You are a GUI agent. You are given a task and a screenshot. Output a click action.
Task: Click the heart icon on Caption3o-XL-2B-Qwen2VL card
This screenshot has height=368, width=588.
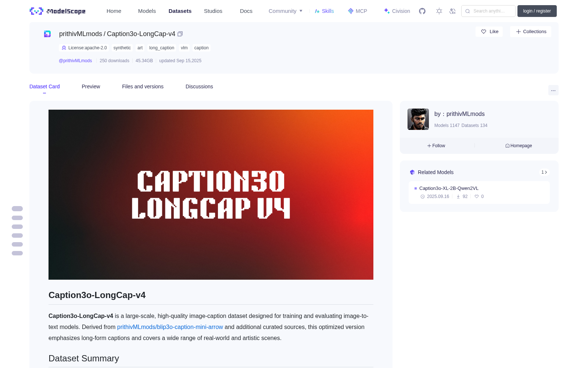(x=477, y=197)
